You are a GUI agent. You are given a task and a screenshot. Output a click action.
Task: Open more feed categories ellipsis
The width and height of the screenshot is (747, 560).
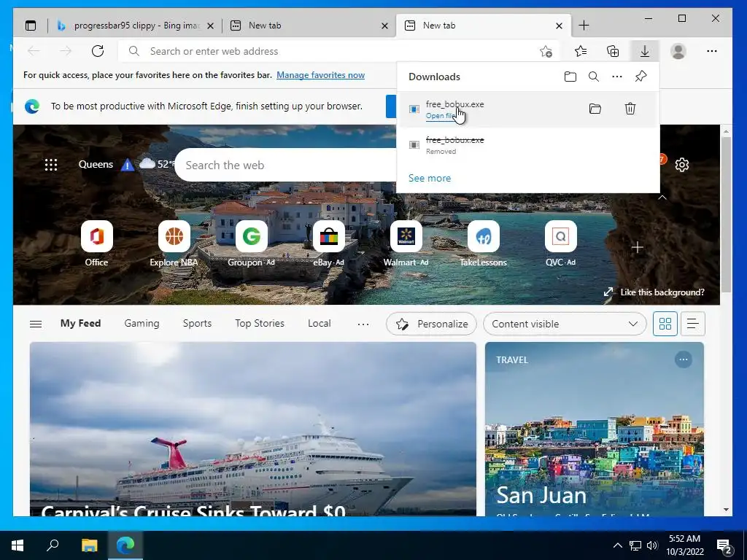pos(363,324)
